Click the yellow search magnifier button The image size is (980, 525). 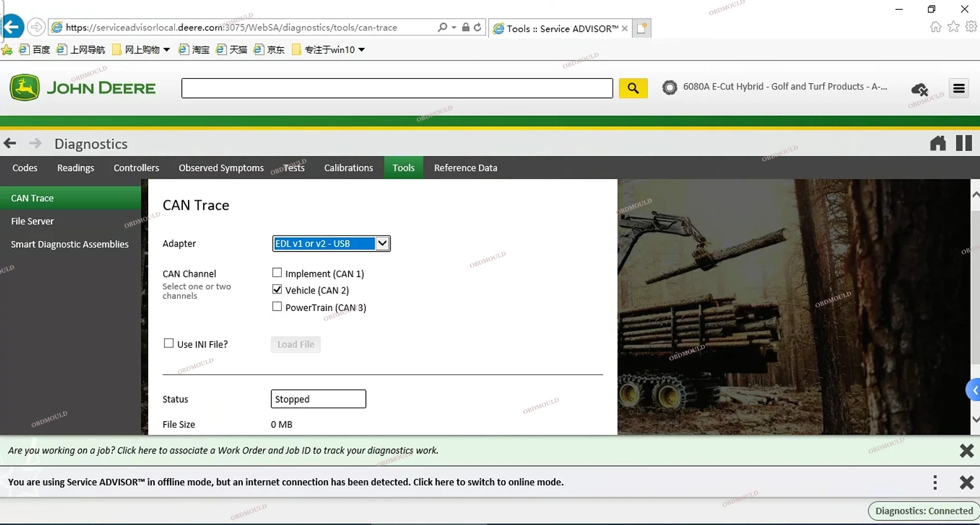click(633, 88)
